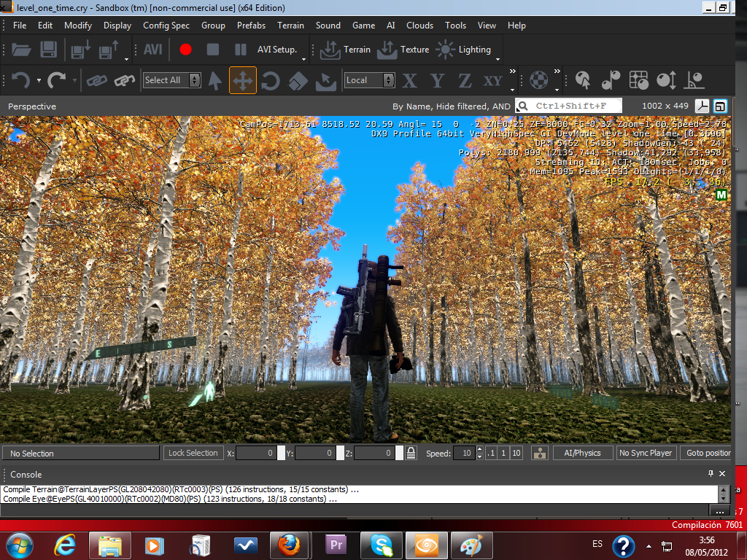Save level with floppy disk icon
747x560 pixels.
49,50
